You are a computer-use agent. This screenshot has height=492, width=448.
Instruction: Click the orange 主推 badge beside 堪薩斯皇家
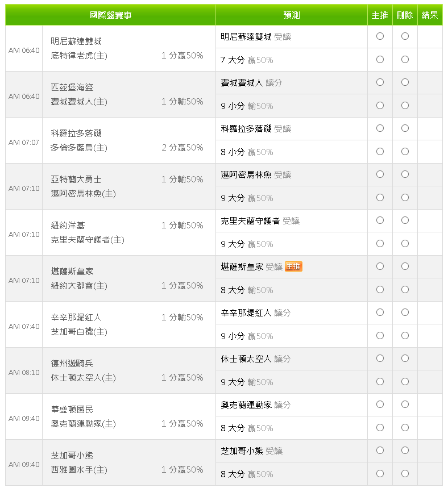point(293,266)
